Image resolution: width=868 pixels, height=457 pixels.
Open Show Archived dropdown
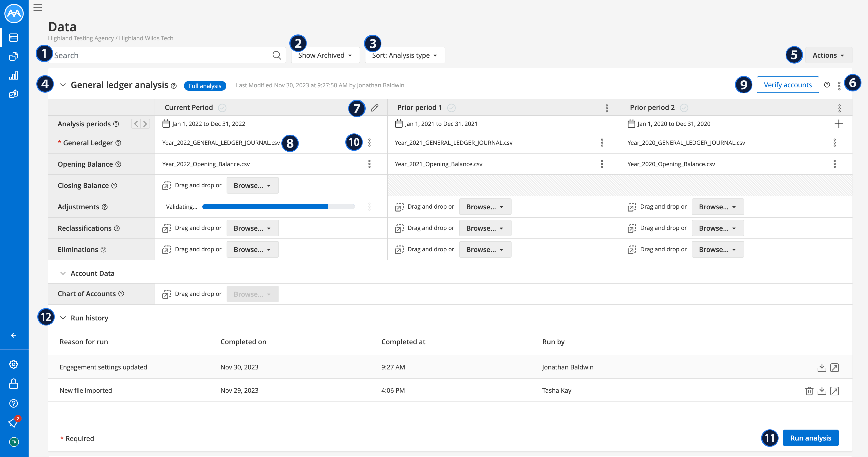pos(325,55)
